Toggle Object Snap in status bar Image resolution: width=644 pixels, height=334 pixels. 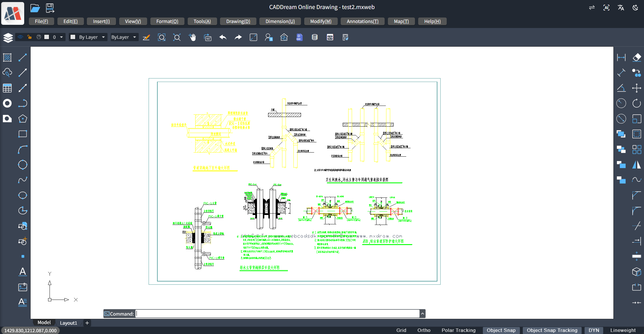[x=501, y=330]
